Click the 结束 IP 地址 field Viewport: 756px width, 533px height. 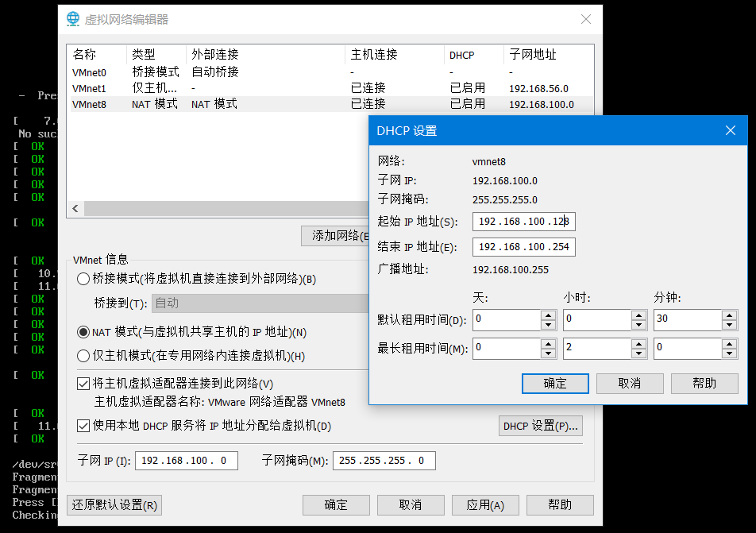coord(523,247)
